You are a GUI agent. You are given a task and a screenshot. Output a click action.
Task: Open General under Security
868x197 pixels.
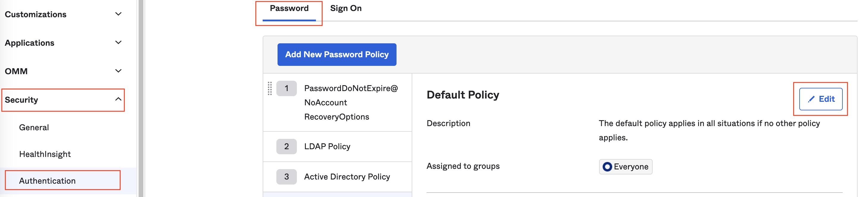pos(34,127)
